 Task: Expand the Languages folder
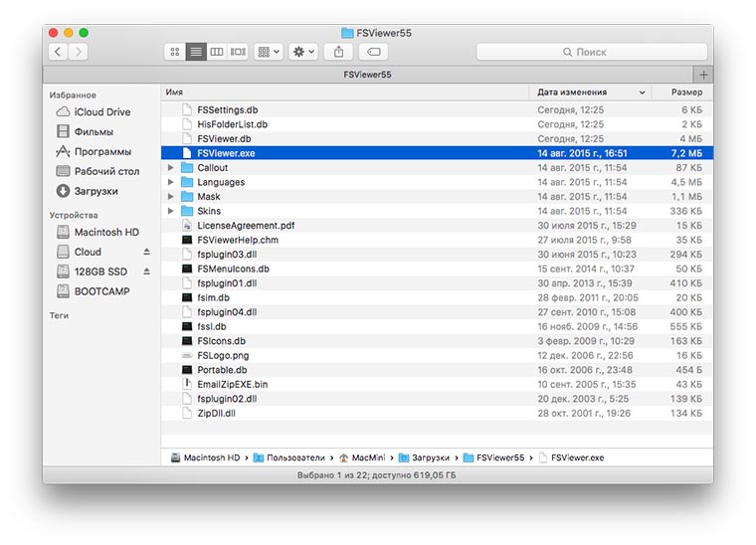(171, 182)
